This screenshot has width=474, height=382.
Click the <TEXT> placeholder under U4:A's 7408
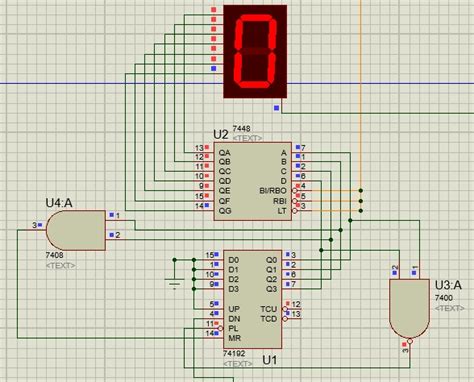coord(61,266)
